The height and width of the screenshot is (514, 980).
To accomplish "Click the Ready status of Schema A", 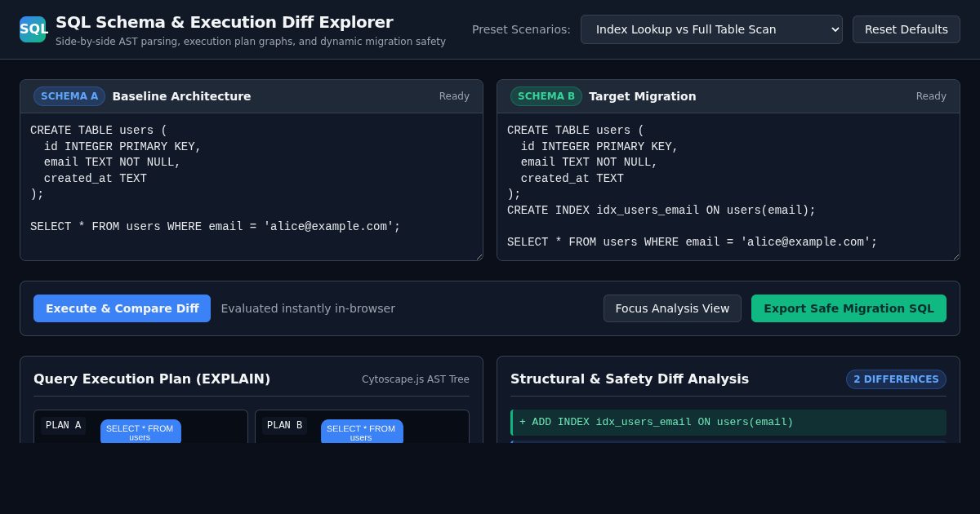I will (454, 96).
